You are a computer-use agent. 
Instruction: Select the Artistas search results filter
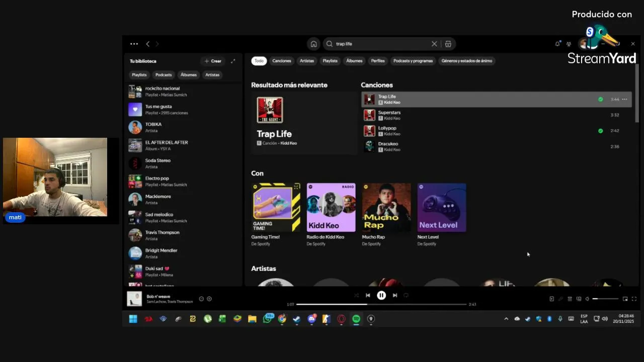pos(307,61)
